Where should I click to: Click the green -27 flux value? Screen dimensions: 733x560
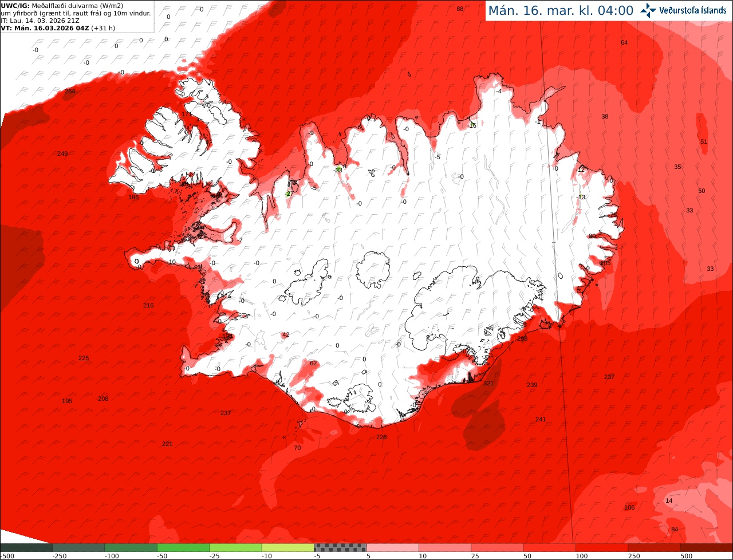point(289,194)
